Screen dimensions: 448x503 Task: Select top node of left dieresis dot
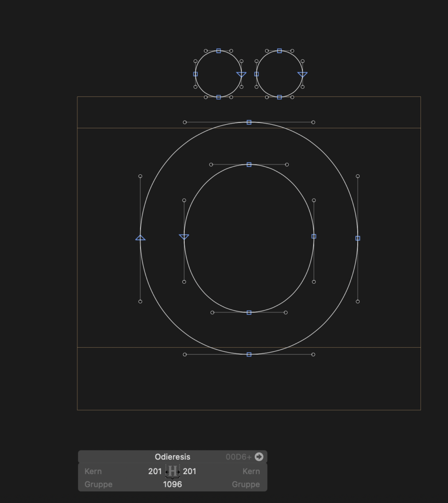(219, 51)
